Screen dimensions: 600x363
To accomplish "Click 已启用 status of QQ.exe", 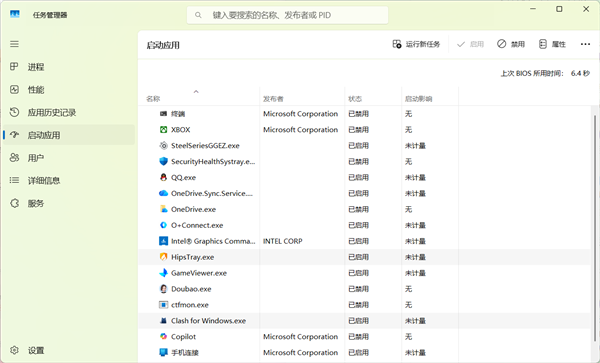I will coord(358,177).
